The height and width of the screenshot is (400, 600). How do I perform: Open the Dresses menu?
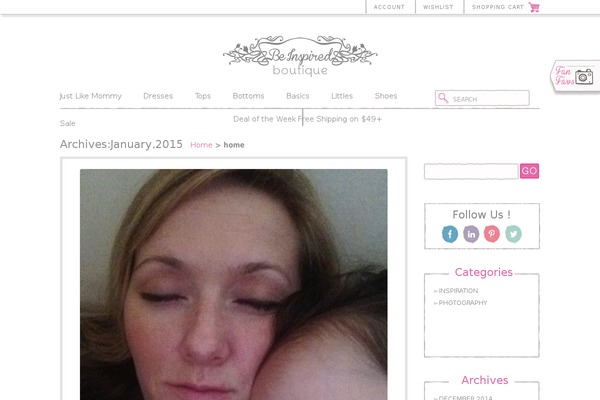click(x=158, y=96)
